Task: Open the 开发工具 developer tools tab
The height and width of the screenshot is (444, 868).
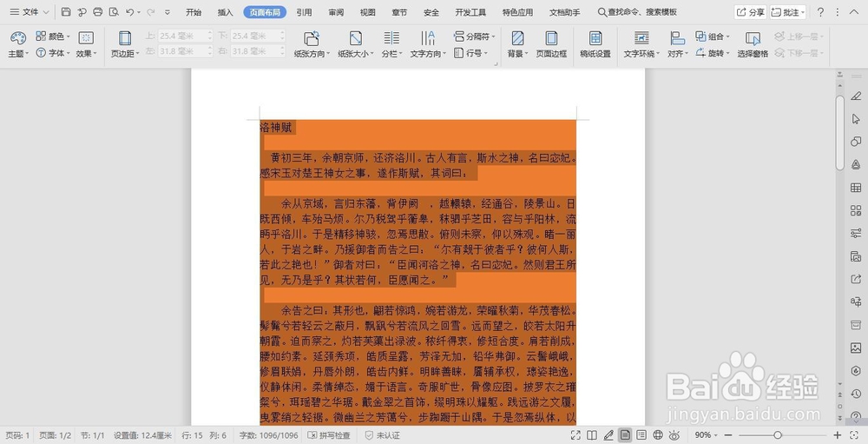Action: [x=470, y=12]
